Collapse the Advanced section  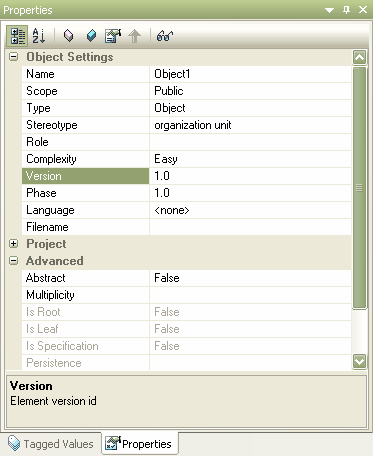(x=14, y=261)
